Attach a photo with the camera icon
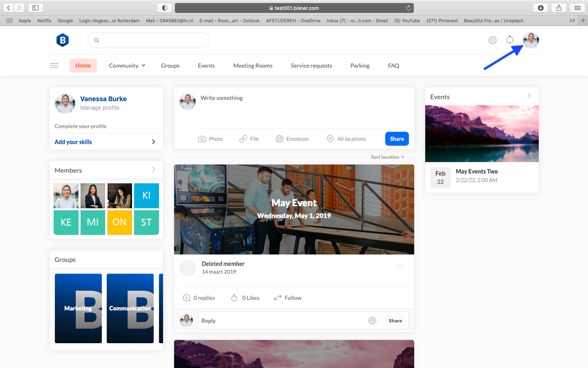Viewport: 588px width, 368px height. (x=202, y=139)
